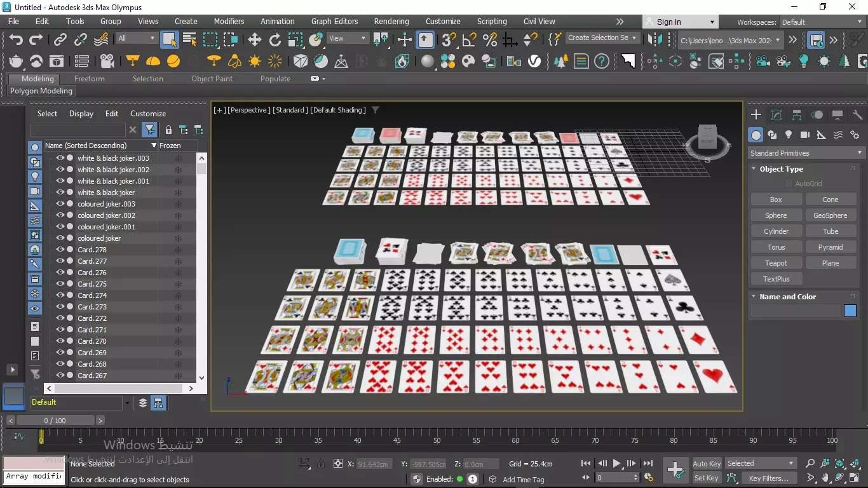
Task: Select Lights category in Create panel
Action: 789,135
